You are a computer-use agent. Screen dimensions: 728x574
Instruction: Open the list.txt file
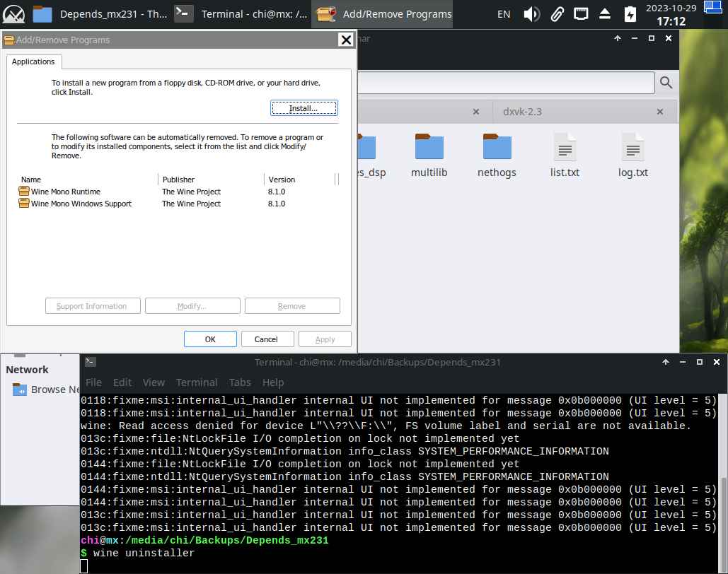tap(565, 156)
